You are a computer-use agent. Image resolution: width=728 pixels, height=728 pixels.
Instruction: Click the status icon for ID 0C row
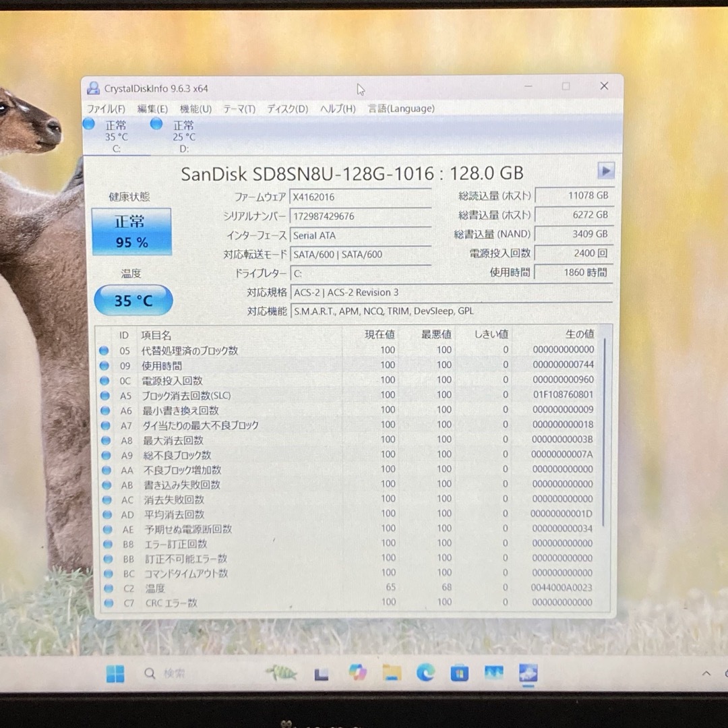point(104,381)
